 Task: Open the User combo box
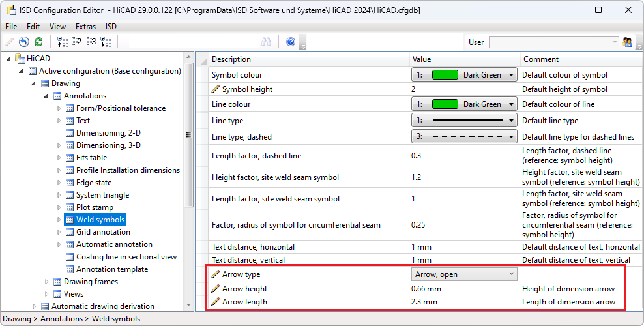click(x=553, y=42)
